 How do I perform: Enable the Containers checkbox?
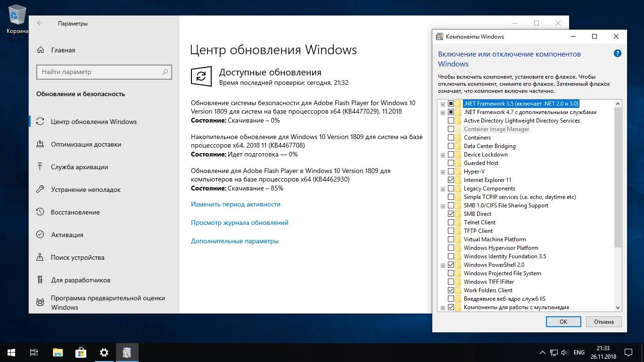coord(451,138)
